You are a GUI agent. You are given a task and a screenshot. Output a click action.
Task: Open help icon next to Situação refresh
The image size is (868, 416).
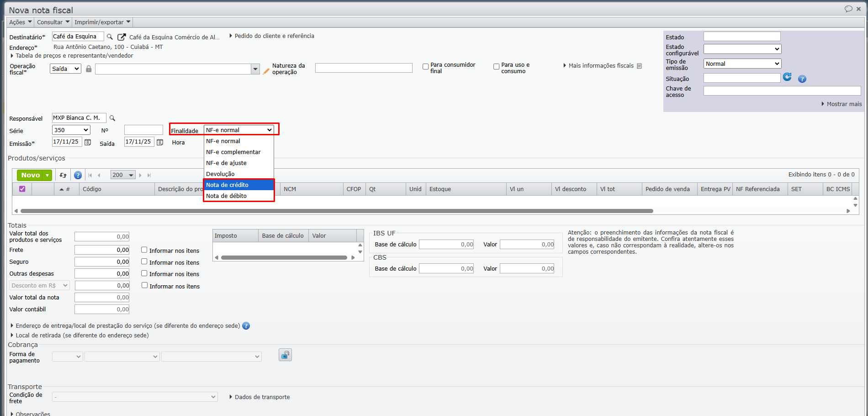[802, 79]
